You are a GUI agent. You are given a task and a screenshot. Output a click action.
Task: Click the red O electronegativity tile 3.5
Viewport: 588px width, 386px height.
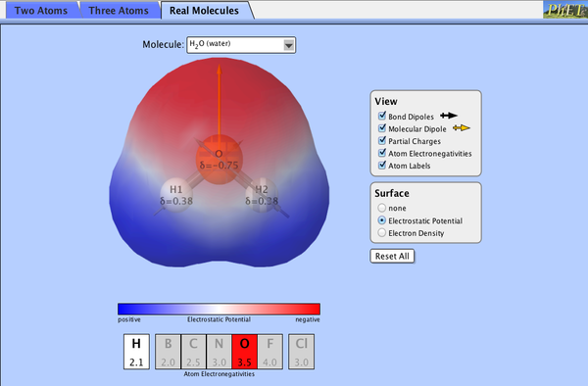click(244, 352)
